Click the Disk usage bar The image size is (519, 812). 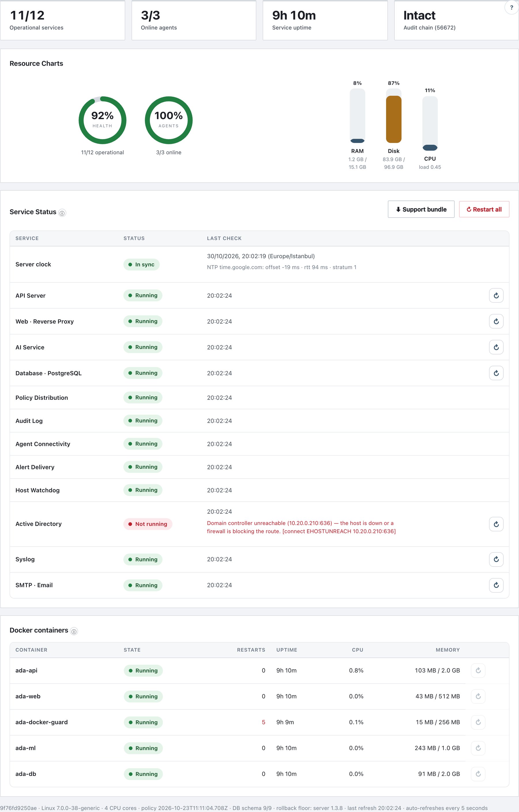tap(394, 116)
